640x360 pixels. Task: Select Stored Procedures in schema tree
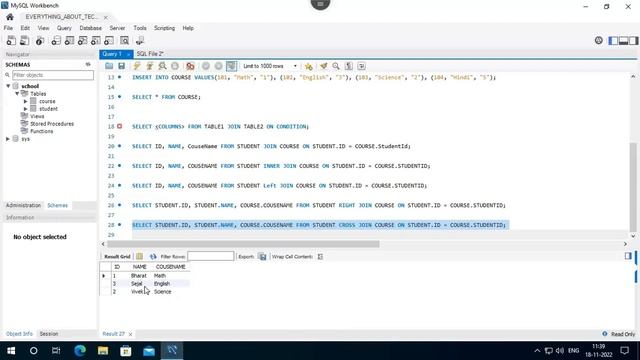(52, 124)
